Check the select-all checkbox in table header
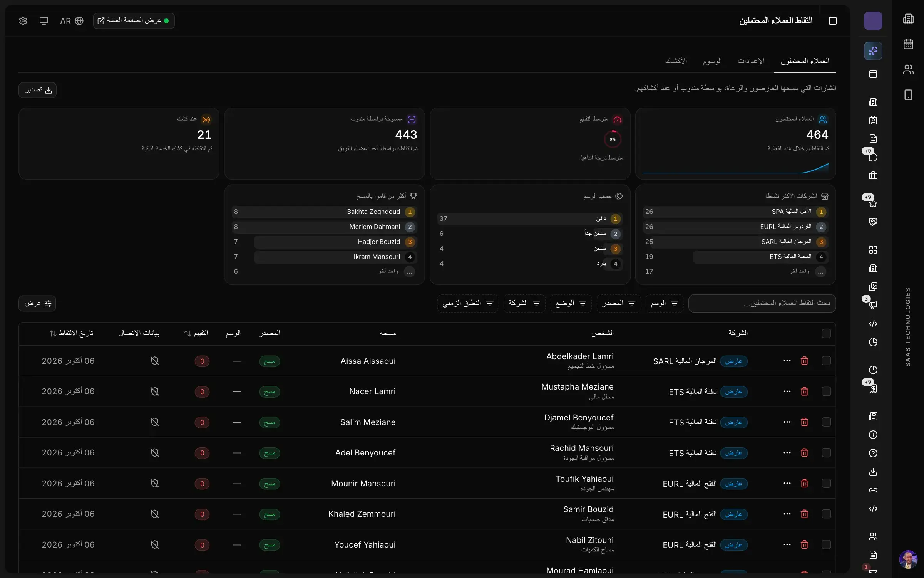Screen dimensions: 924x578 [x=826, y=333]
